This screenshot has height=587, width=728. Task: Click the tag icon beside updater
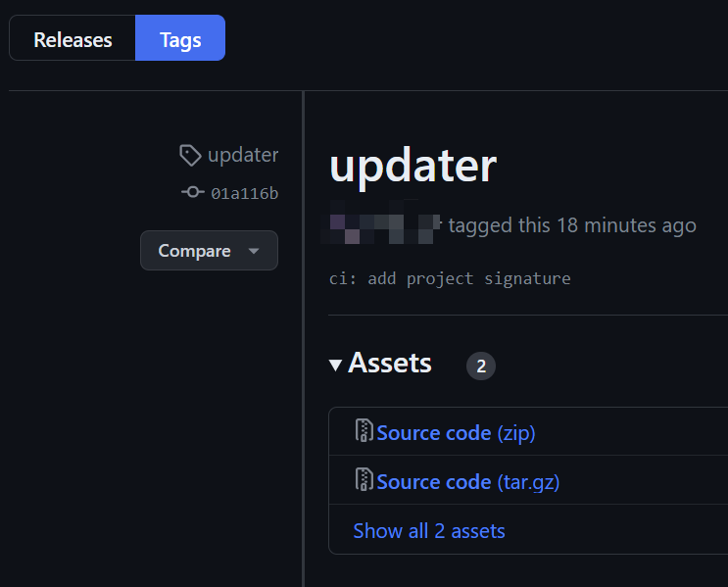click(x=190, y=155)
